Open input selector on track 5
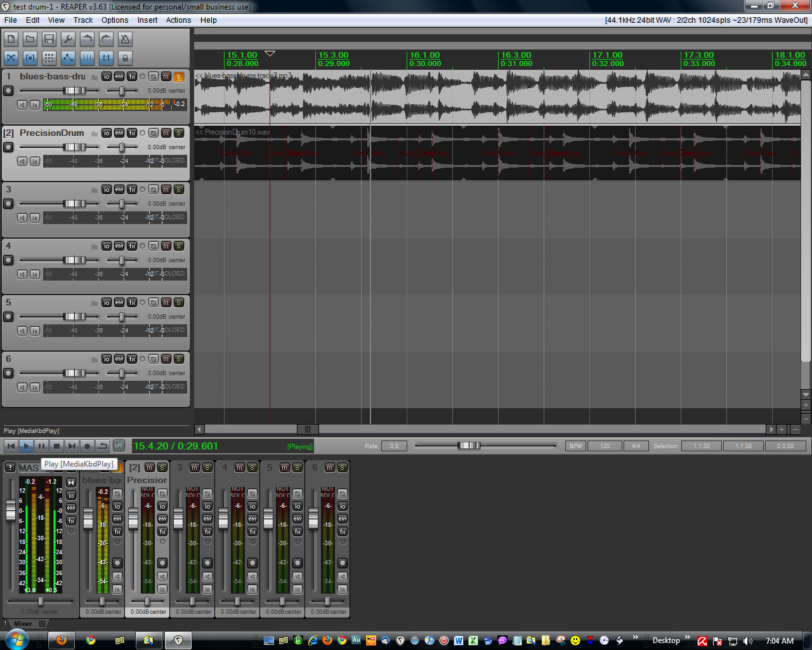Viewport: 812px width, 650px height. (x=35, y=331)
